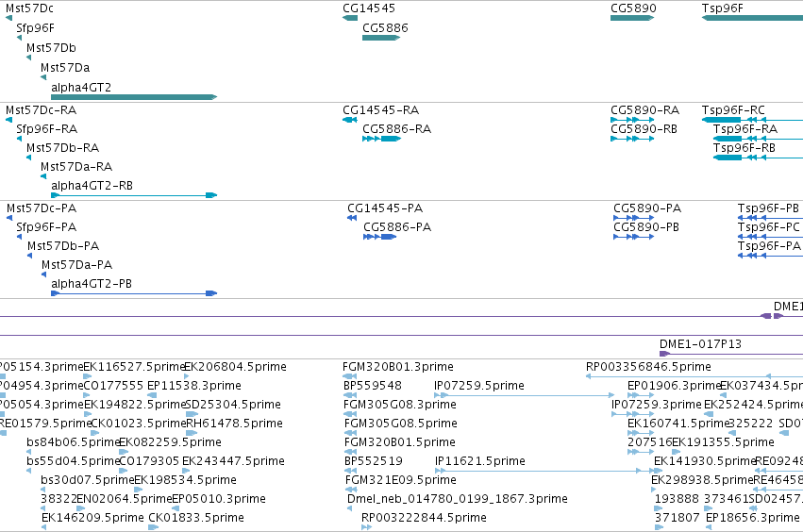803x532 pixels.
Task: Select the CG5890-PA protein label
Action: click(647, 208)
